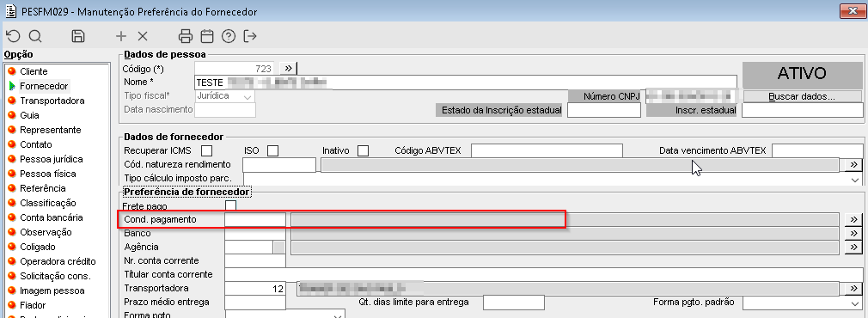
Task: Click the Nr. conta corrente input
Action: [255, 260]
